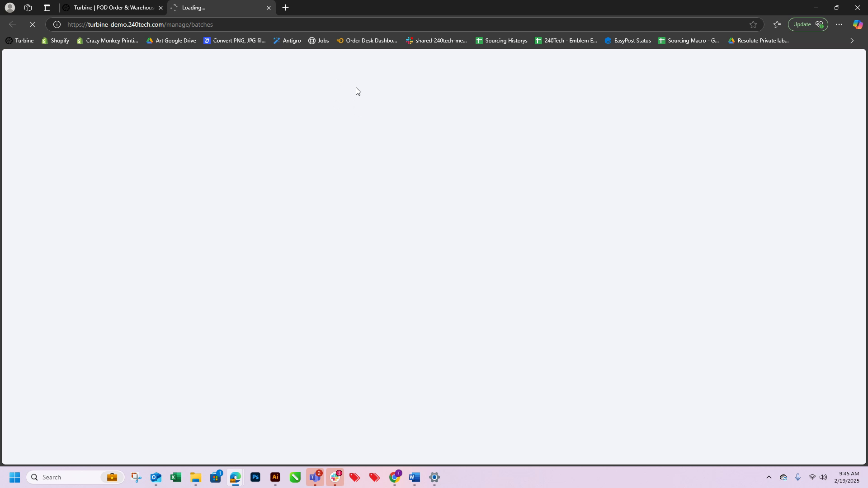Switch to Turbine POD Order tab
This screenshot has width=868, height=488.
(113, 8)
